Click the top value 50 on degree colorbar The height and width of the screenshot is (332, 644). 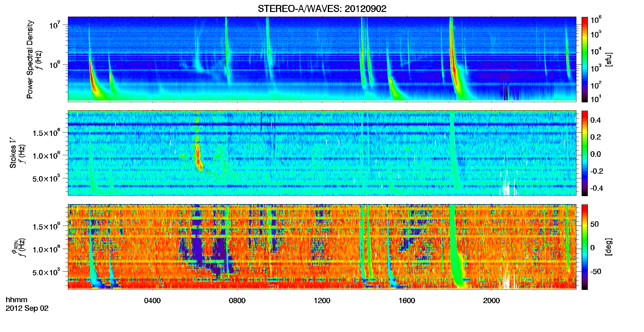tap(595, 224)
